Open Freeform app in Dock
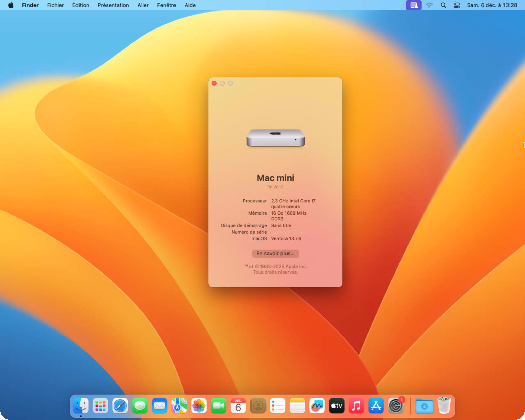The height and width of the screenshot is (420, 525). pos(317,406)
